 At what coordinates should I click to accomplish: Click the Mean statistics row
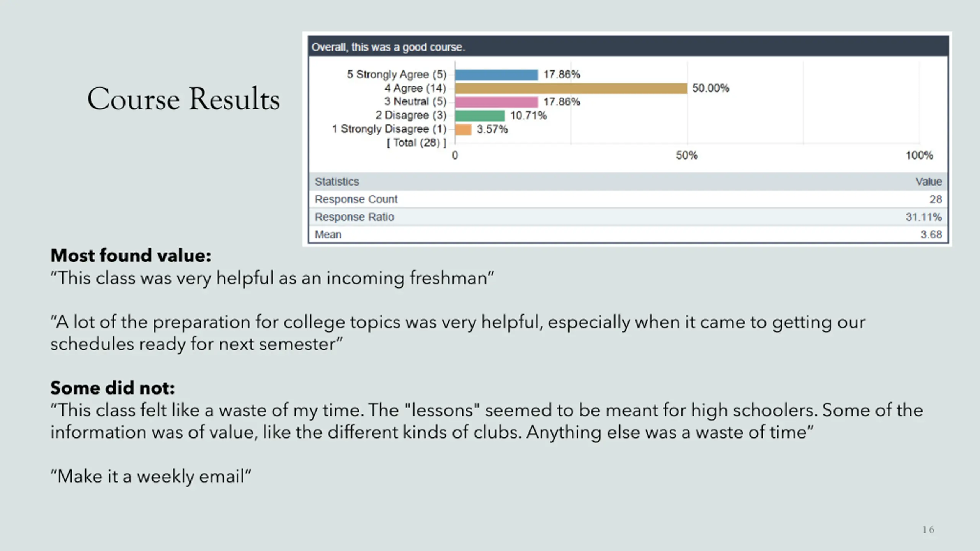click(628, 234)
